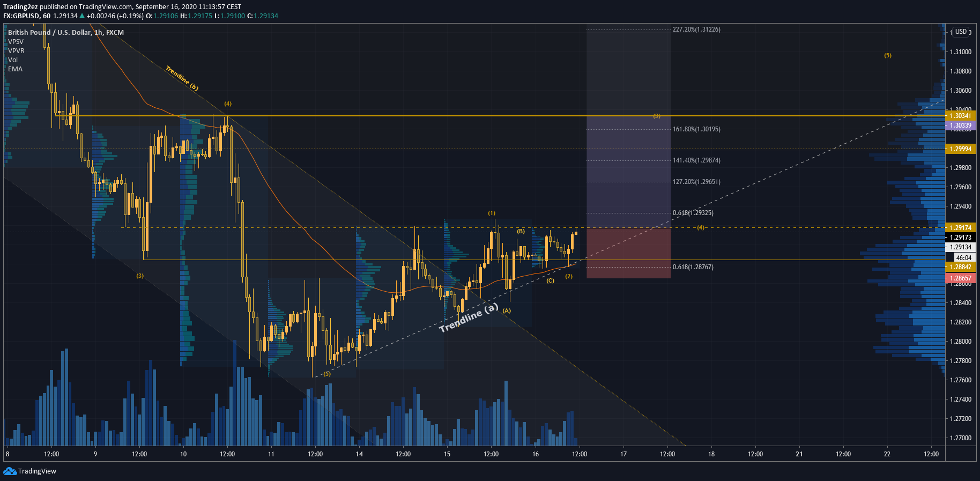Select the VPVR indicator label
The height and width of the screenshot is (481, 980).
[16, 50]
